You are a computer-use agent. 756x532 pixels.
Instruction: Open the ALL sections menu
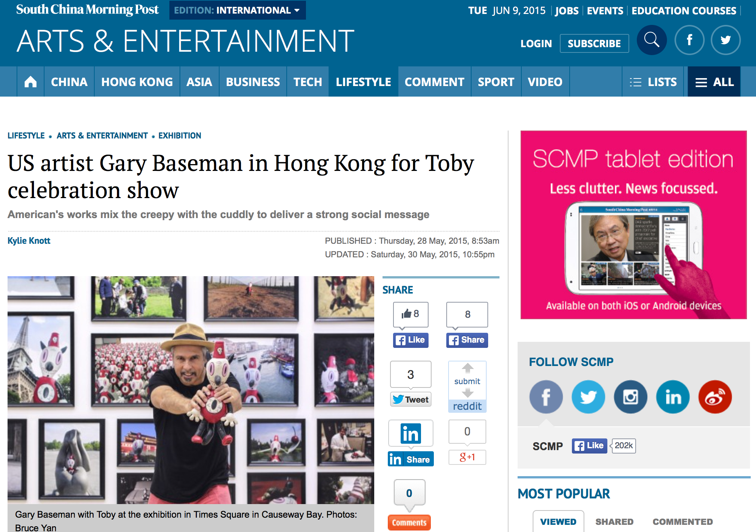[x=714, y=81]
